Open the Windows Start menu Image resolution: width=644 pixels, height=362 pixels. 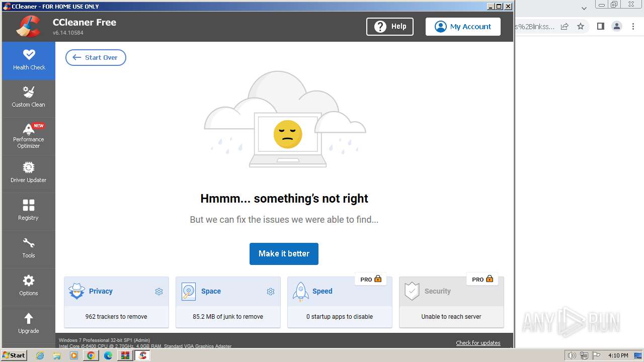(x=14, y=355)
